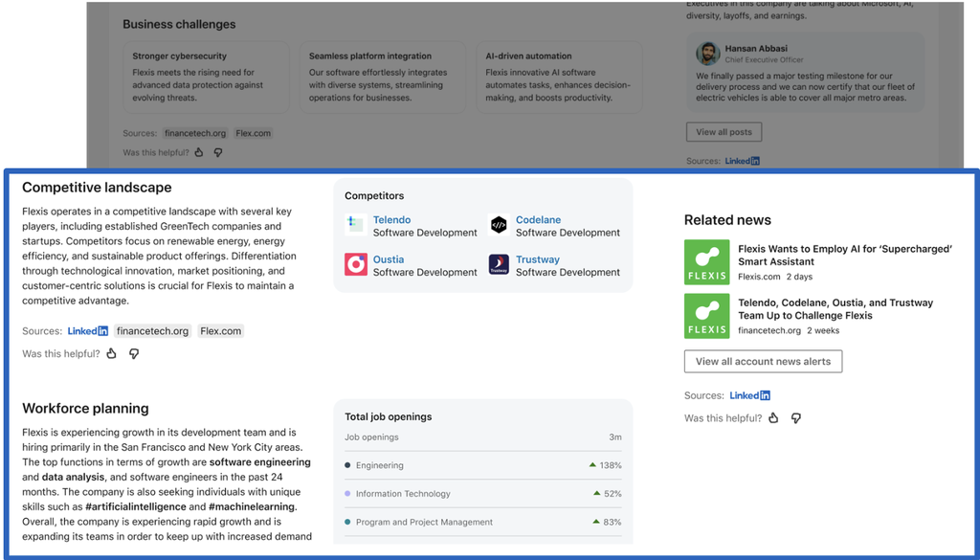Open the Team Up to Challenge Flexis headline

pos(835,309)
